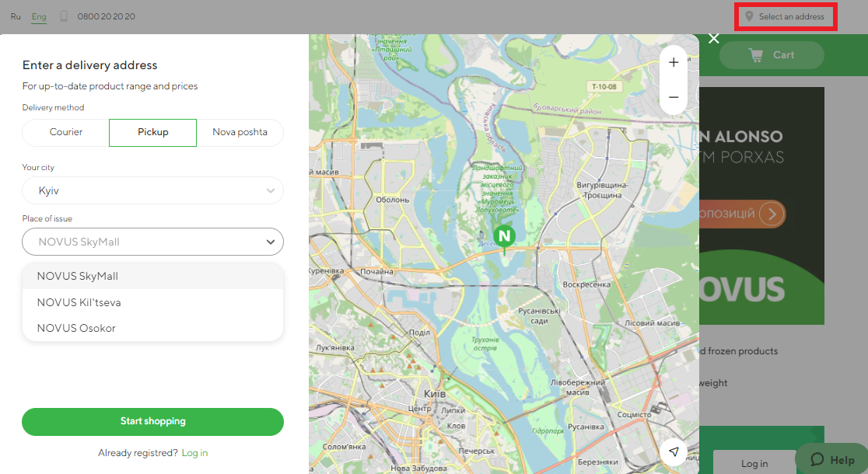Select NOVUS Kil'tseva from the list
The image size is (868, 474).
[152, 302]
